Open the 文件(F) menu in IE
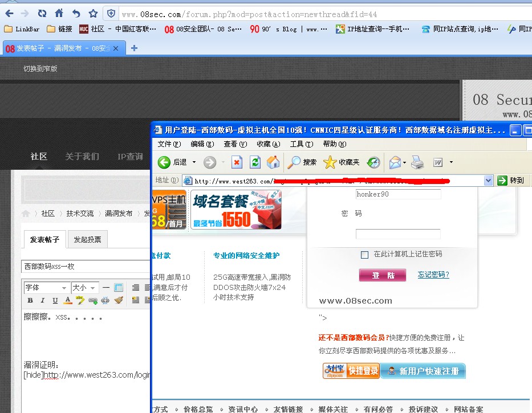Image resolution: width=532 pixels, height=413 pixels. point(169,144)
